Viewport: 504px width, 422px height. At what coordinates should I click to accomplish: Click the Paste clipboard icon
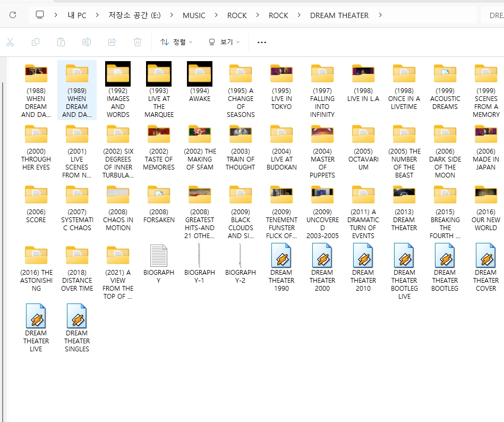[x=61, y=42]
